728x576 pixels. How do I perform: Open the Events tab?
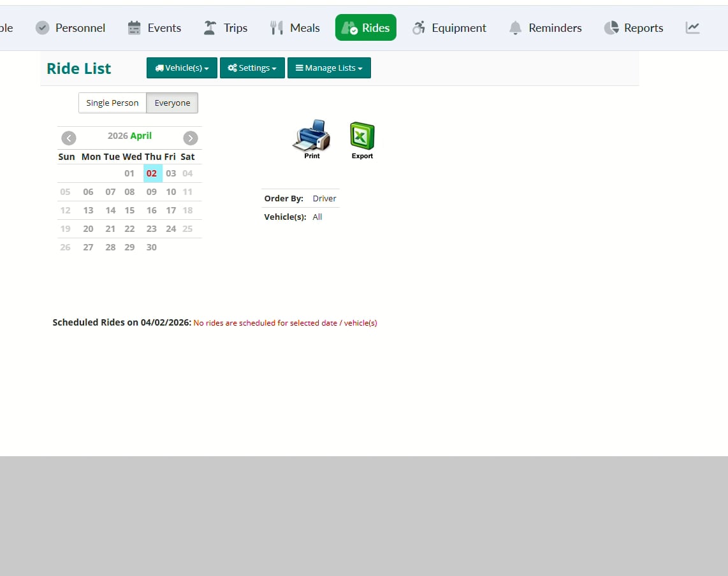pos(154,28)
